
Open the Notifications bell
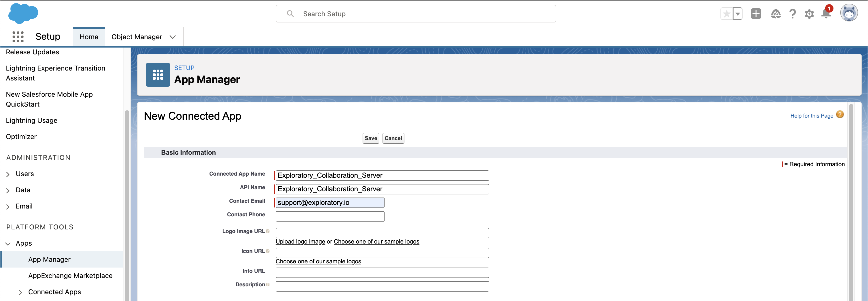(x=826, y=14)
